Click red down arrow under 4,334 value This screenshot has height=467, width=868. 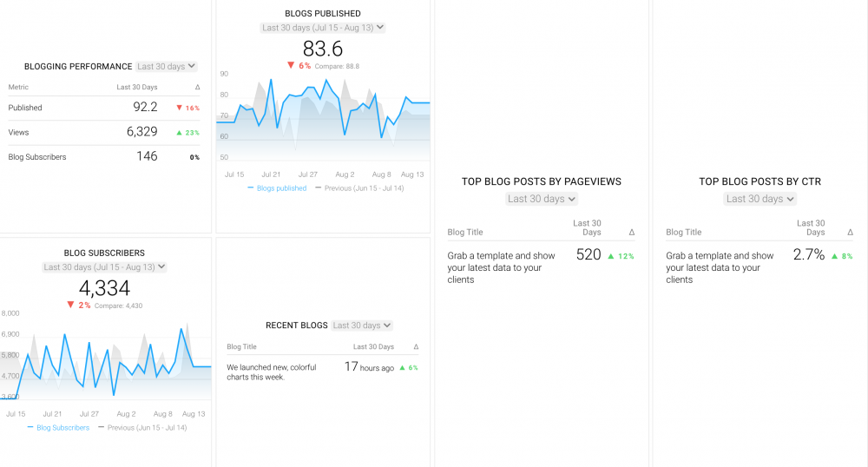[x=70, y=306]
